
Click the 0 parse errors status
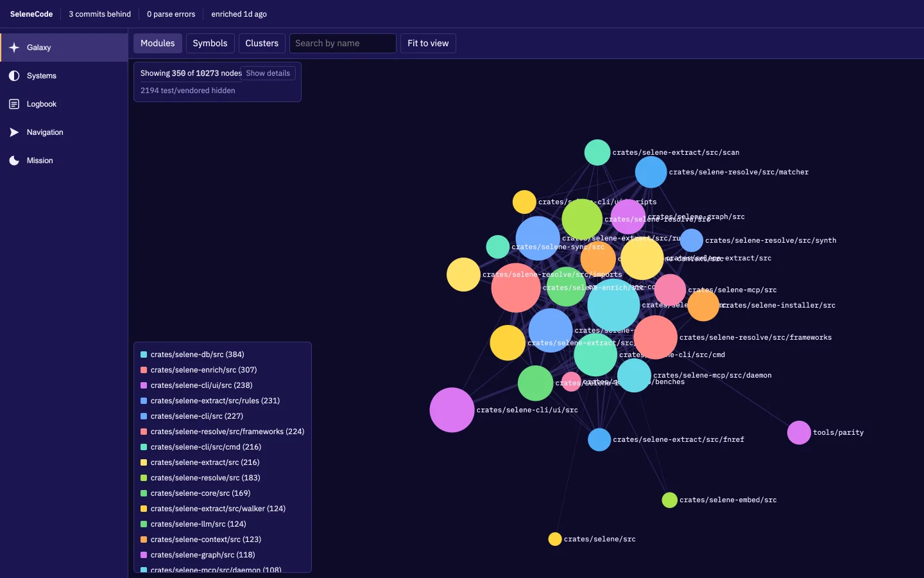171,14
